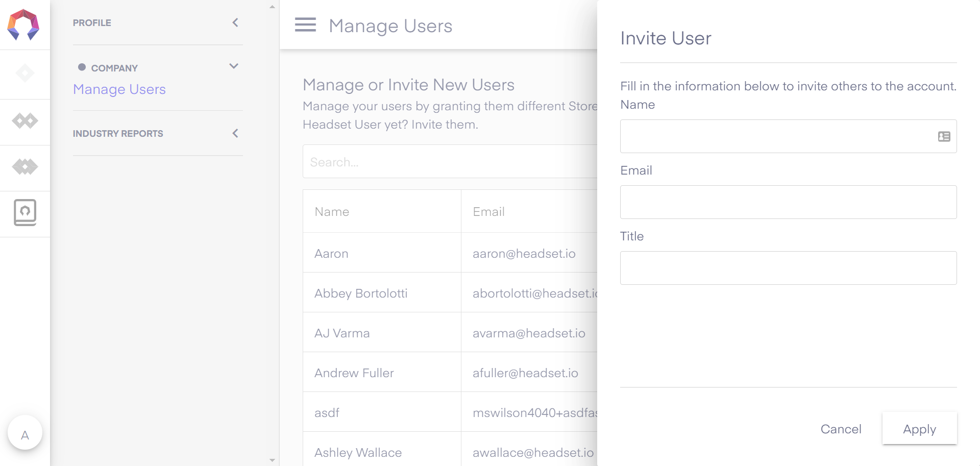The width and height of the screenshot is (980, 466).
Task: Select the Industry Reports menu heading
Action: click(118, 133)
